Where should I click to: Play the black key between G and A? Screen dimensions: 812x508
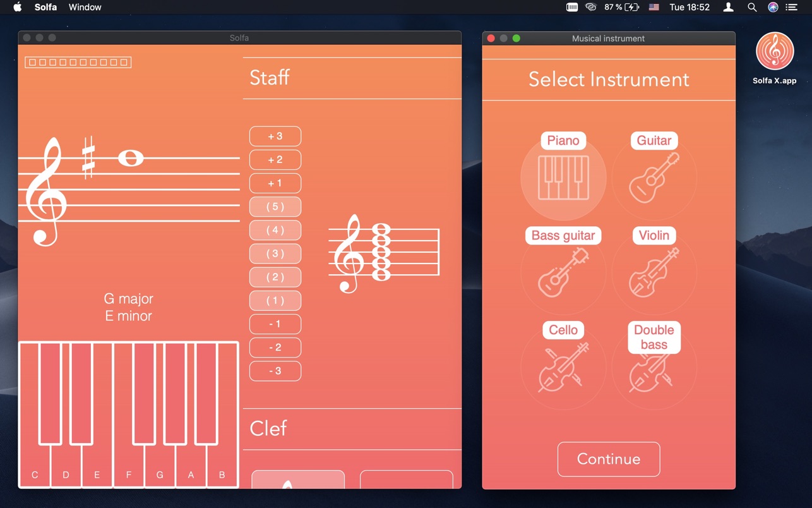[175, 393]
